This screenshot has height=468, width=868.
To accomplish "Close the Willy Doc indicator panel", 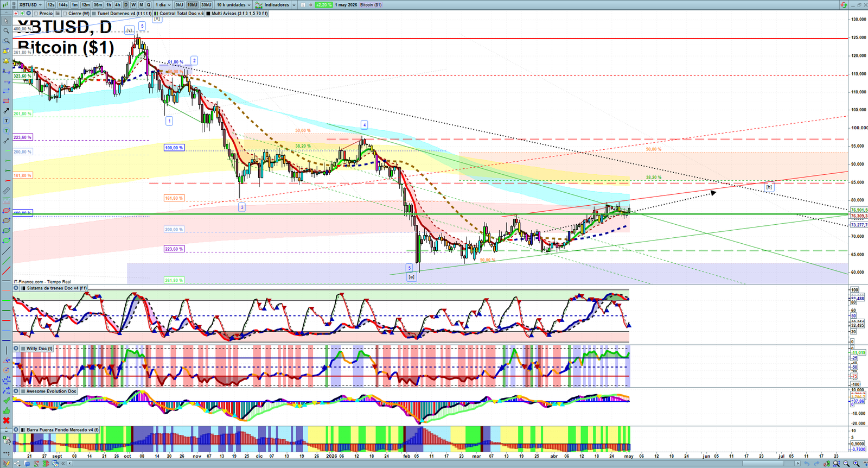I will (x=16, y=349).
